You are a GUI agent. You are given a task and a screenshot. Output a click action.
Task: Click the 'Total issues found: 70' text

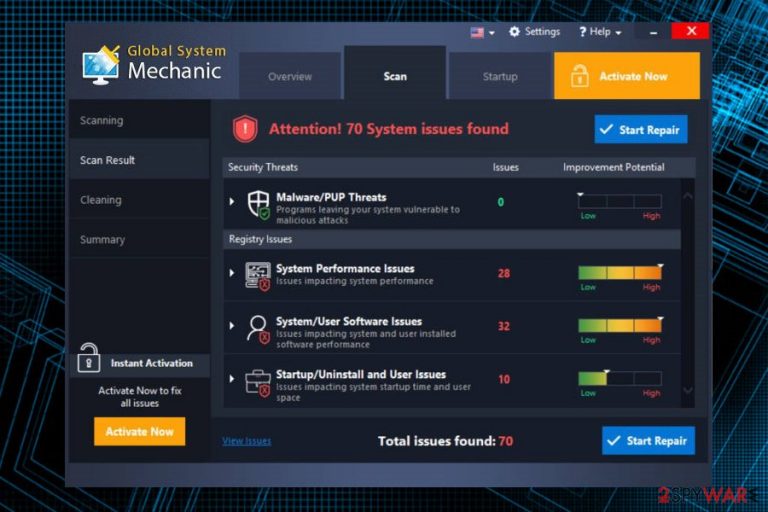[x=445, y=441]
